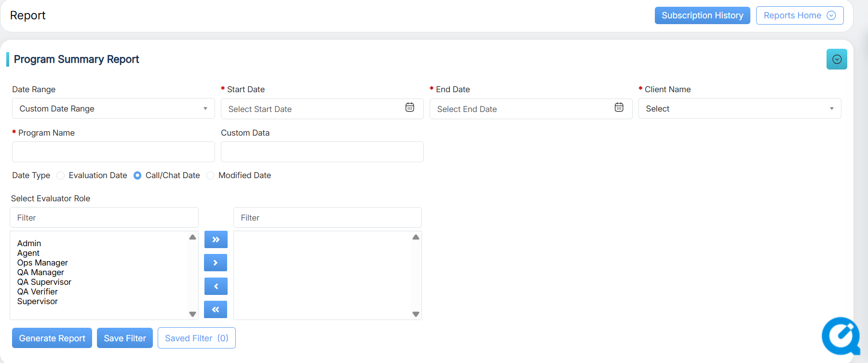Select the Call/Chat Date radio option
This screenshot has width=868, height=363.
pyautogui.click(x=137, y=176)
